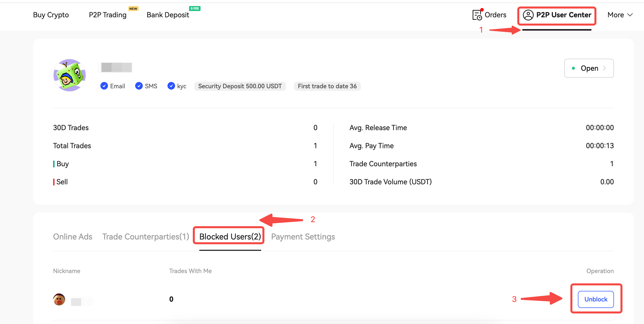This screenshot has height=324, width=644.
Task: Open the Trade Counterparties(1) tab
Action: (145, 236)
